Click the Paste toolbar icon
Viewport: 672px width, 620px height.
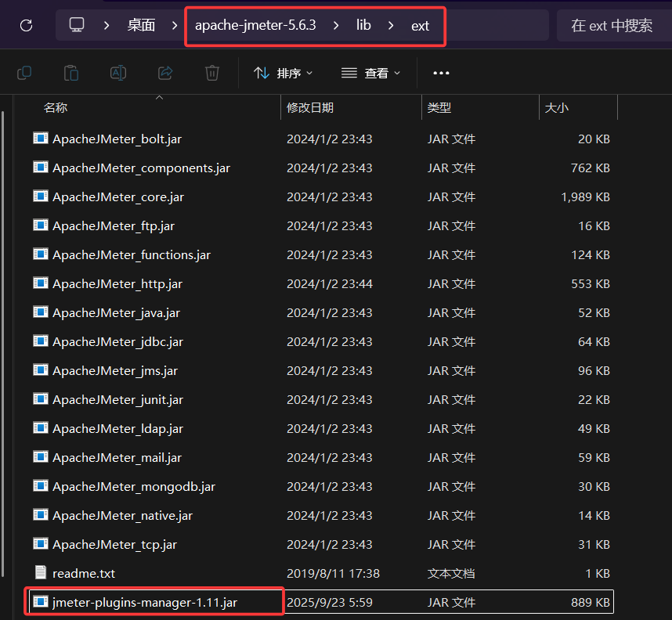click(x=71, y=73)
